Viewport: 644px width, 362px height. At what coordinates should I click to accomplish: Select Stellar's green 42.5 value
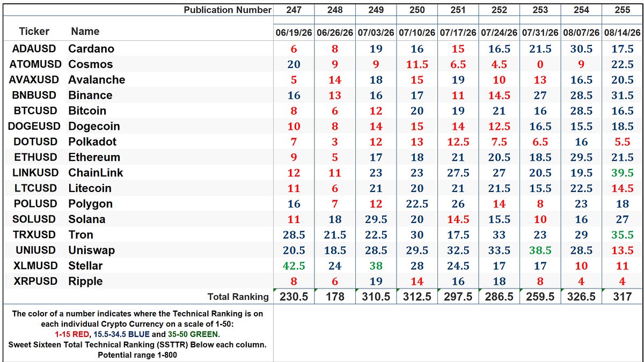294,267
